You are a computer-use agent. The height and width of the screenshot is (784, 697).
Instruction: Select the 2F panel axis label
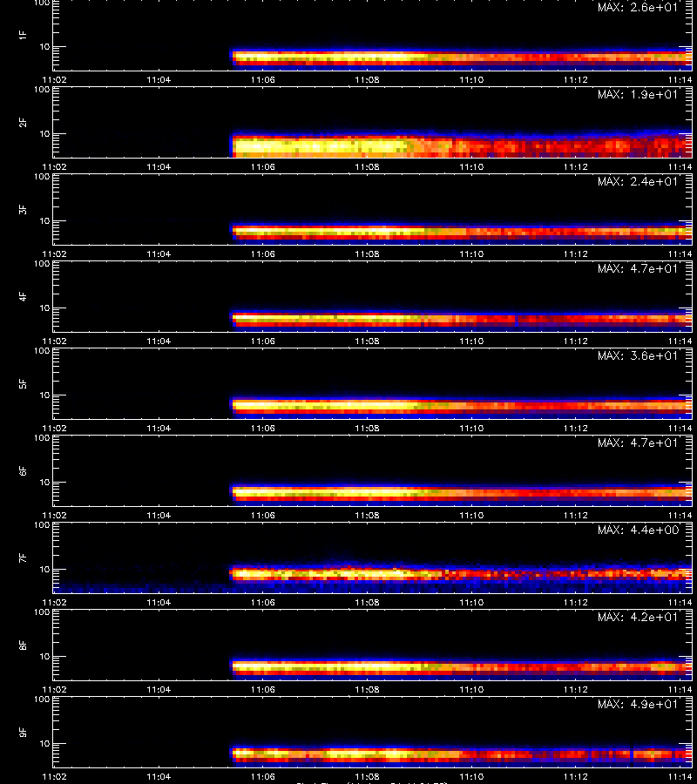[23, 123]
